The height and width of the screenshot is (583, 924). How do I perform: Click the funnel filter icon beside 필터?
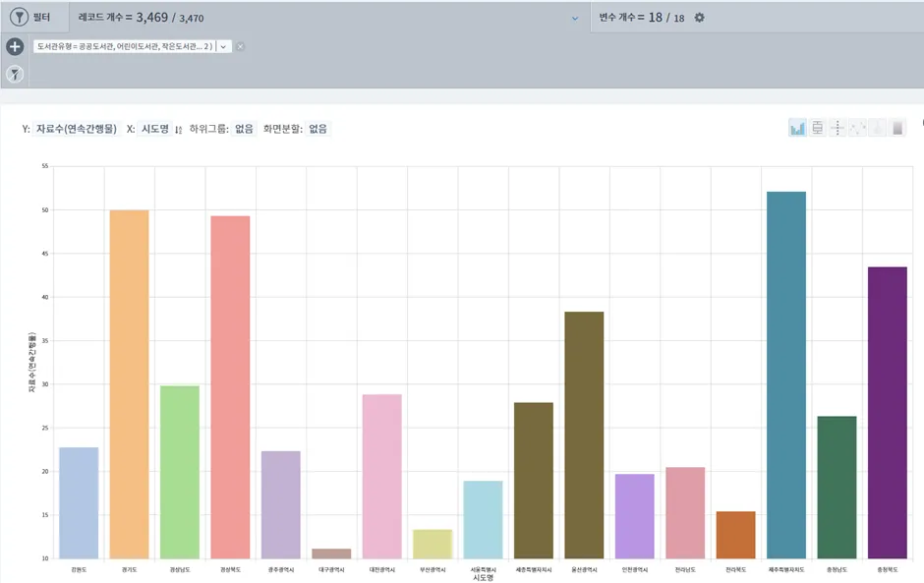[x=19, y=17]
